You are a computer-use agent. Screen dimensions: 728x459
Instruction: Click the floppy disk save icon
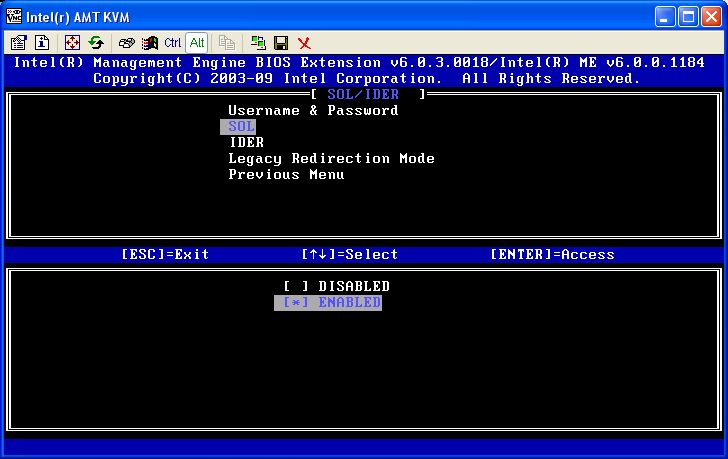281,43
